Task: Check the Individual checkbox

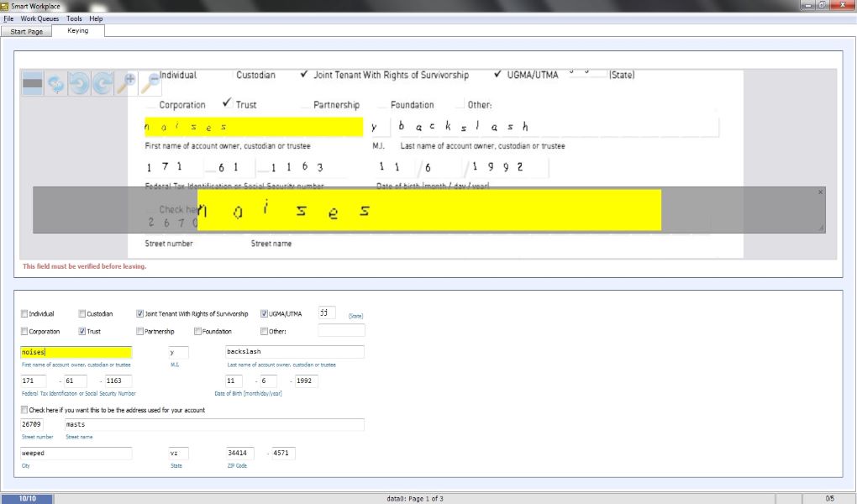Action: (x=24, y=314)
